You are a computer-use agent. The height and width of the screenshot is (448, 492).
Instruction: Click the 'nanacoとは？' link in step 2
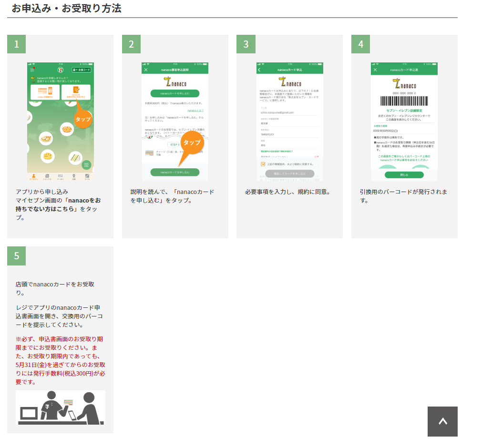[x=195, y=111]
